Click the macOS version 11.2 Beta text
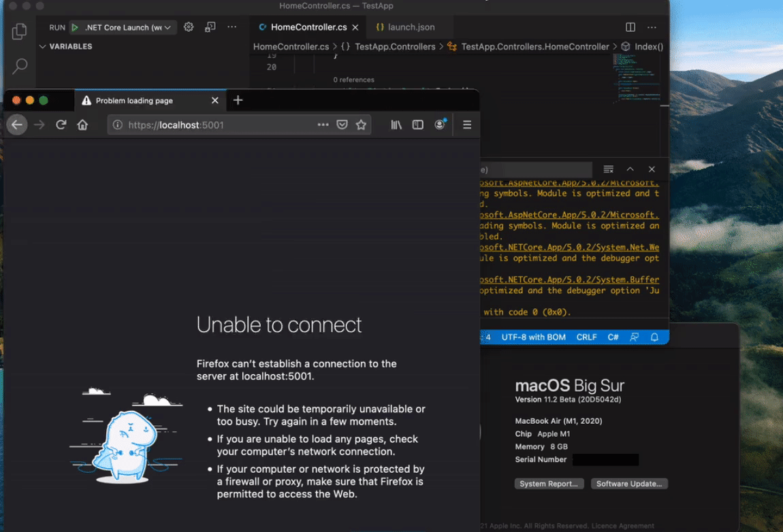Image resolution: width=783 pixels, height=532 pixels. pos(568,400)
